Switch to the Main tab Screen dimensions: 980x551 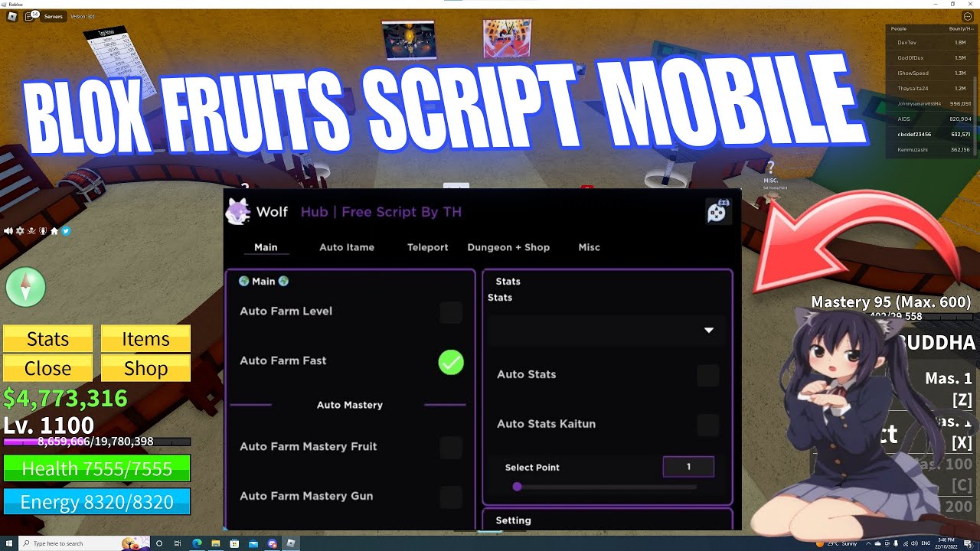[266, 247]
